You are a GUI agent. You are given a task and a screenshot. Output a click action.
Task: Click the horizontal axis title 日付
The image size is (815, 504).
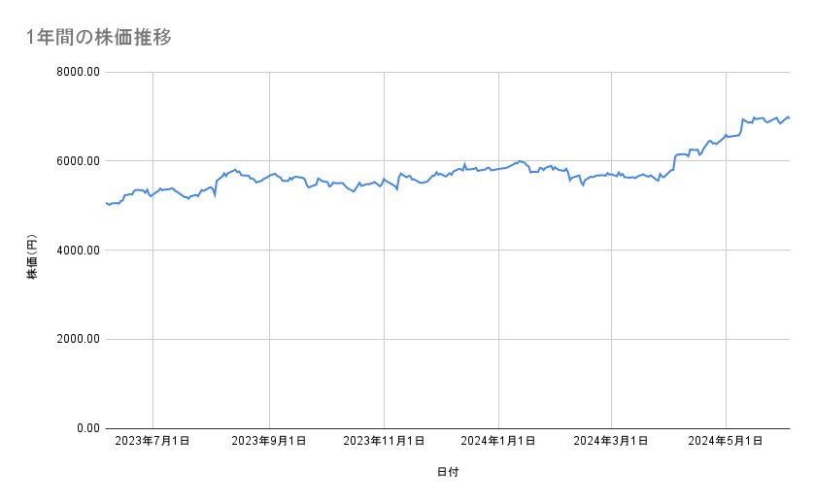pyautogui.click(x=448, y=472)
